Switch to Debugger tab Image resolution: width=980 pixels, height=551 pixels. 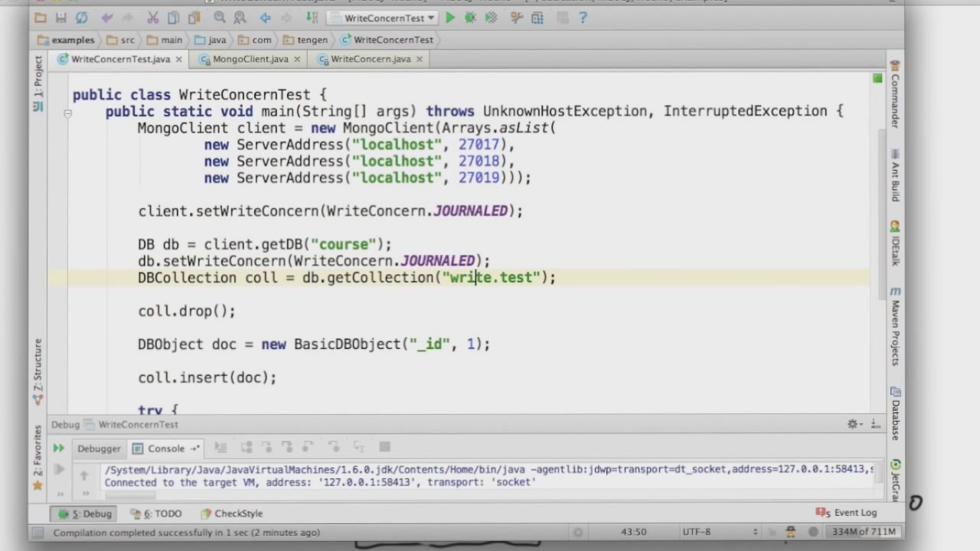99,448
